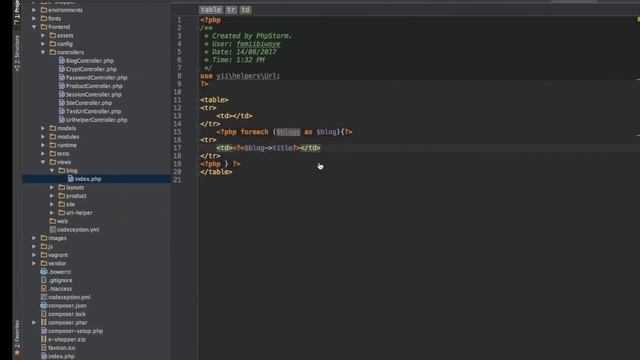The width and height of the screenshot is (640, 360).
Task: Click the e-shopper.zip archive icon
Action: pyautogui.click(x=44, y=339)
